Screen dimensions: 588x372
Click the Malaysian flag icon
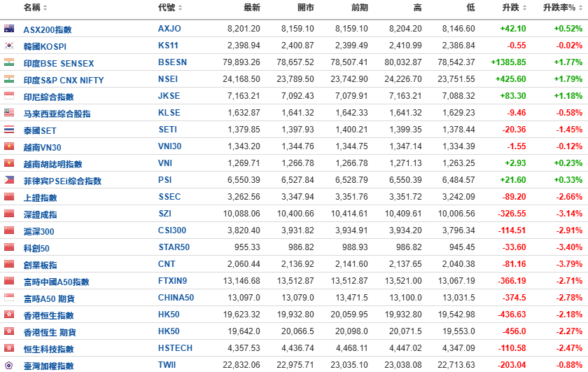9,113
